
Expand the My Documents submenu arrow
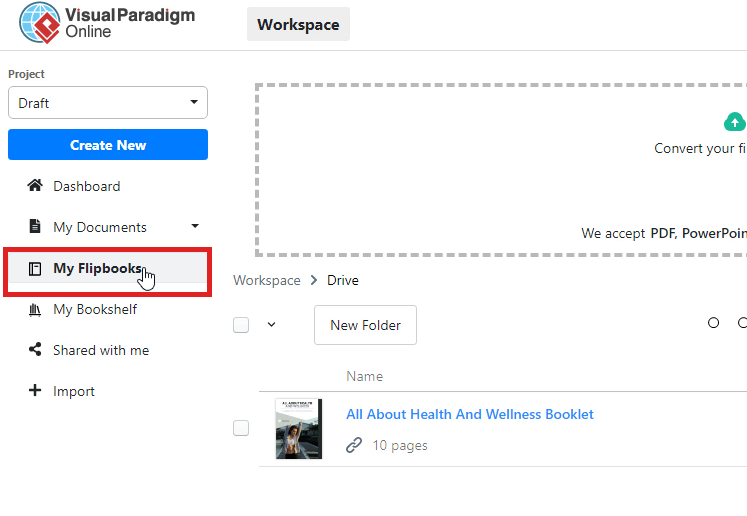click(x=195, y=226)
